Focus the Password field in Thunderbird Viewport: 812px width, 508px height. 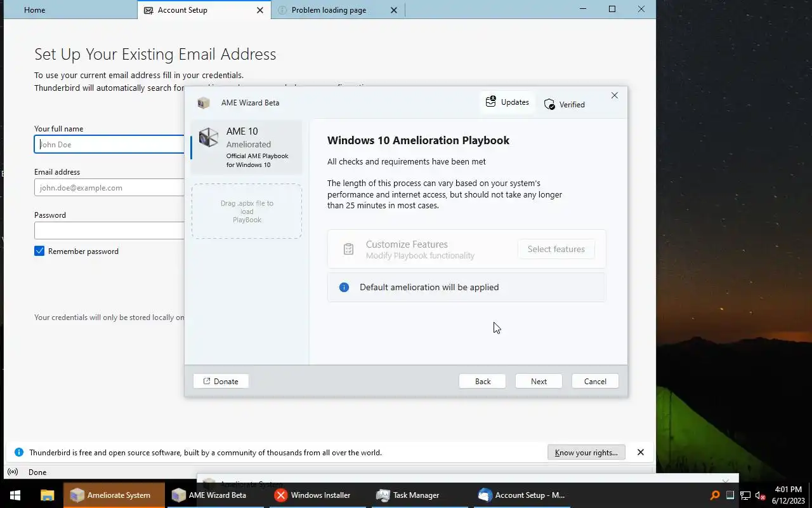tap(109, 231)
